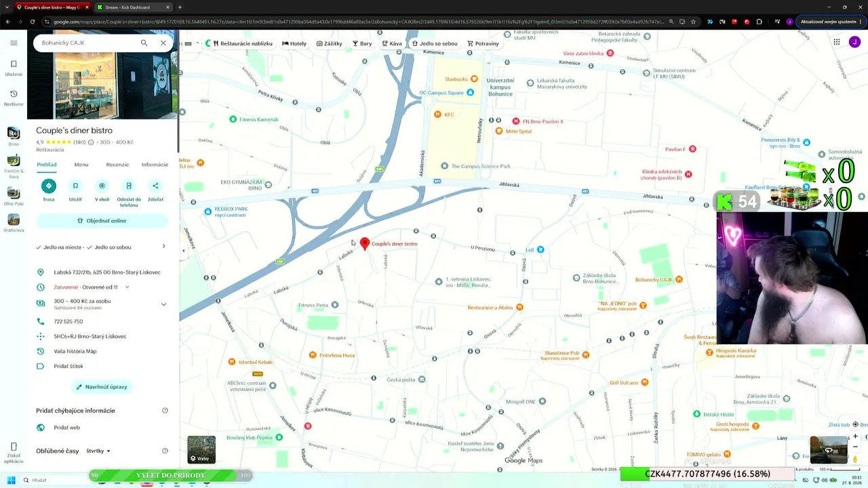Open the Google apps grid
The width and height of the screenshot is (868, 488).
[x=837, y=42]
